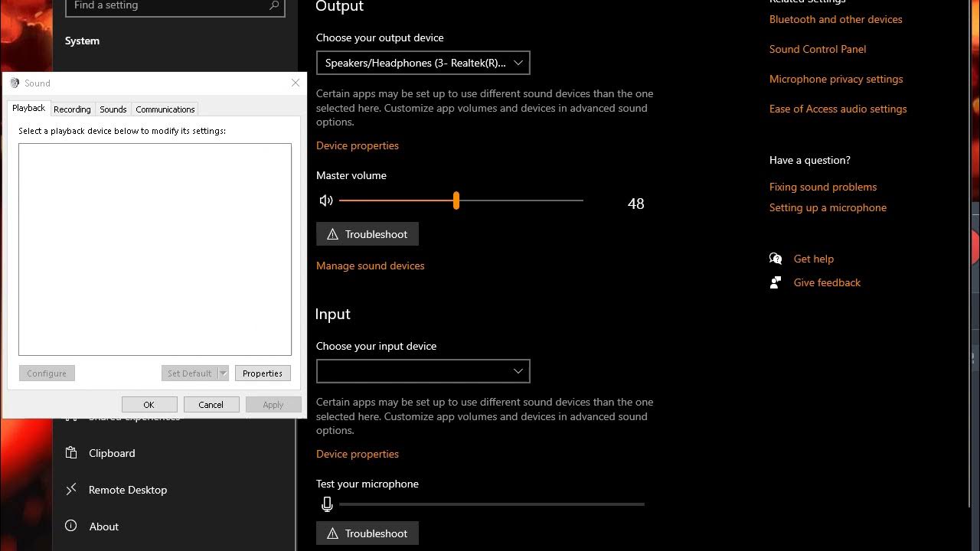The width and height of the screenshot is (980, 551).
Task: Click Troubleshoot under Master volume
Action: [367, 234]
